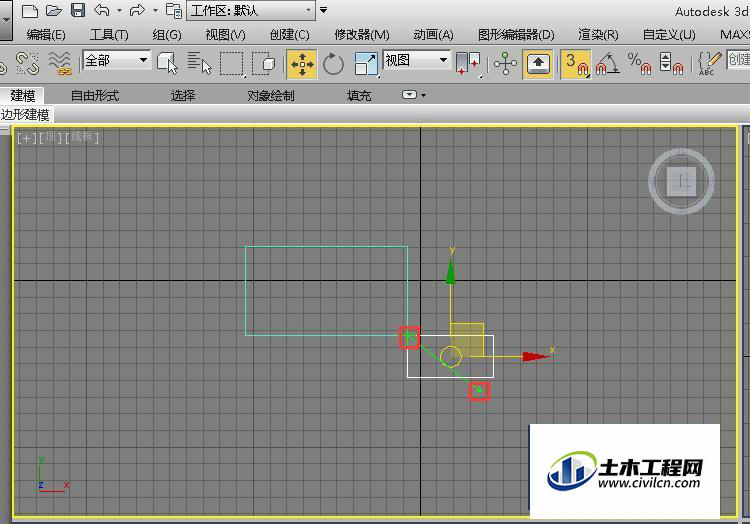Click the [顶] viewport view label
The image size is (750, 524).
(x=50, y=138)
